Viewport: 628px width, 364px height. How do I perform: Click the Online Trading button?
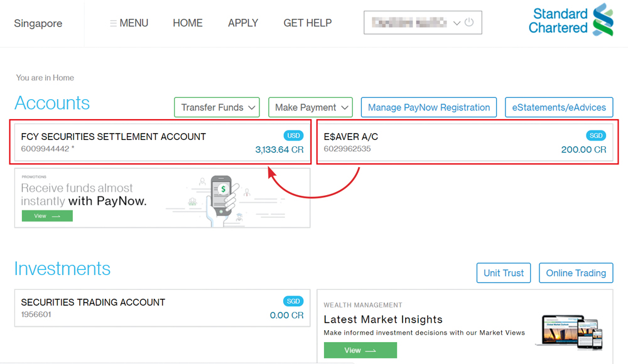(576, 273)
